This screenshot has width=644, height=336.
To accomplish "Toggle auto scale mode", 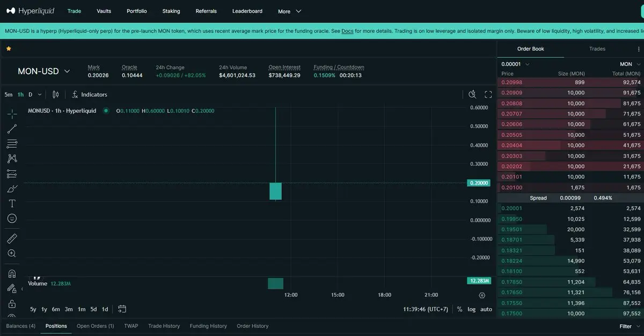I will tap(486, 309).
